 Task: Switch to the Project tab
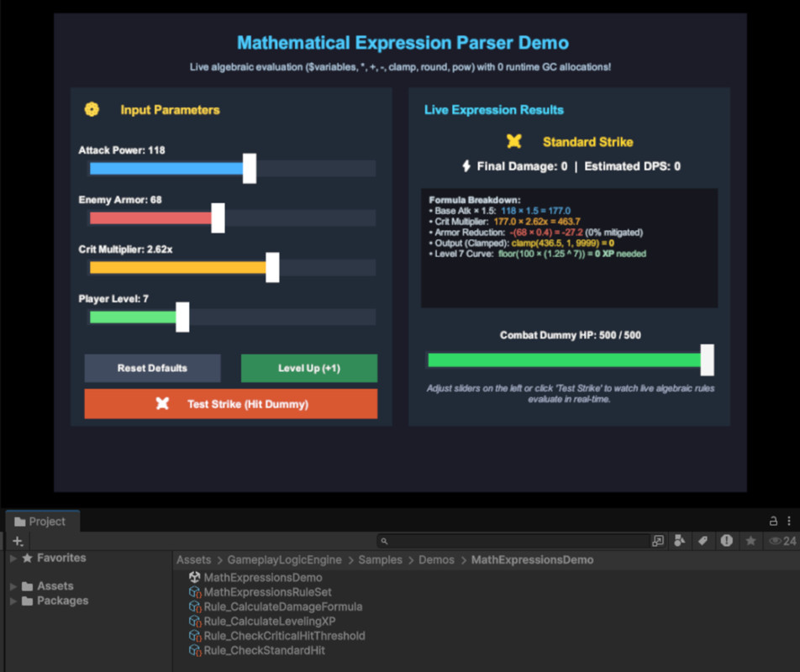pos(42,521)
